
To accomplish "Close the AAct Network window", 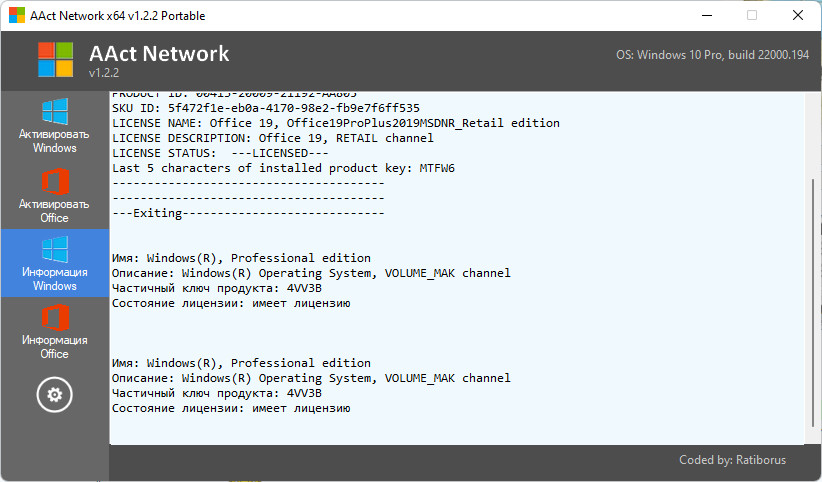I will tap(797, 15).
